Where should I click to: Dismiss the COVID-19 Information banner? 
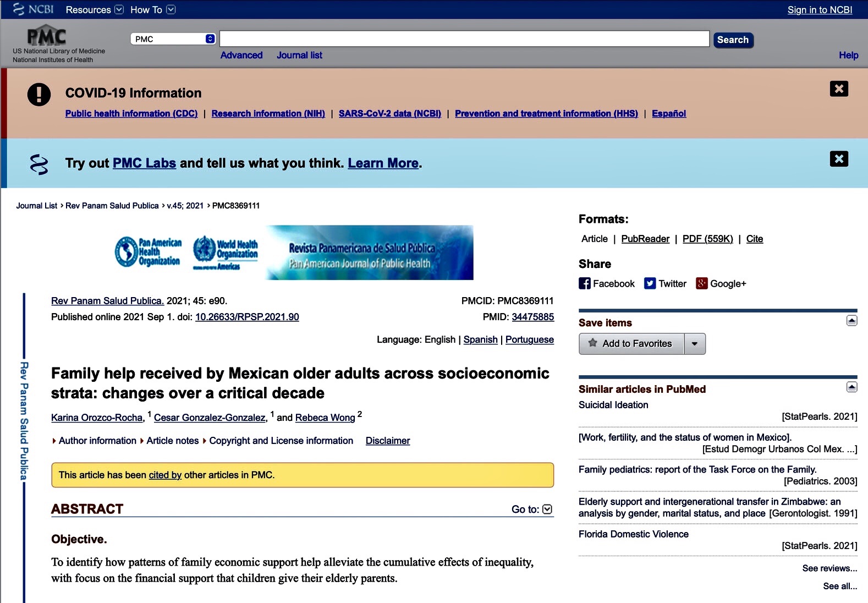[838, 89]
